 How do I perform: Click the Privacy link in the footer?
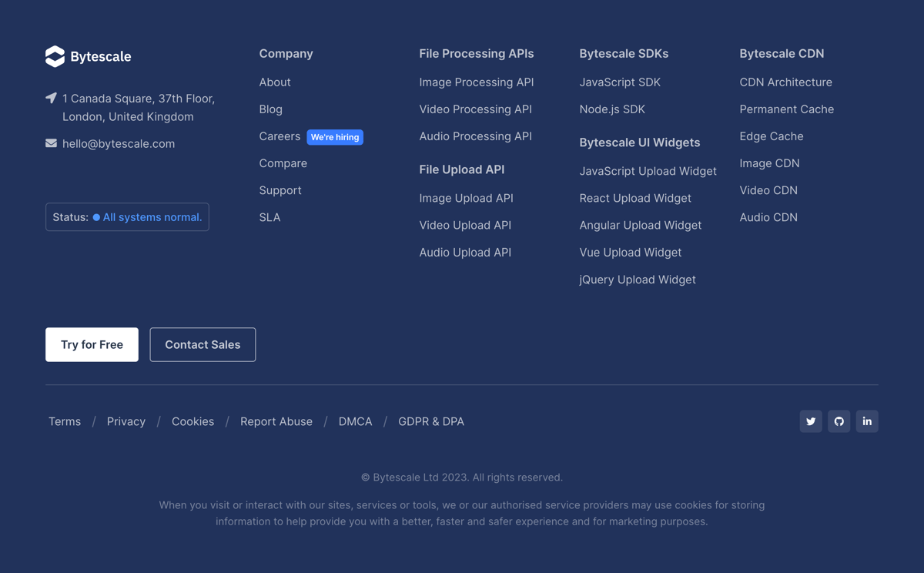[126, 421]
